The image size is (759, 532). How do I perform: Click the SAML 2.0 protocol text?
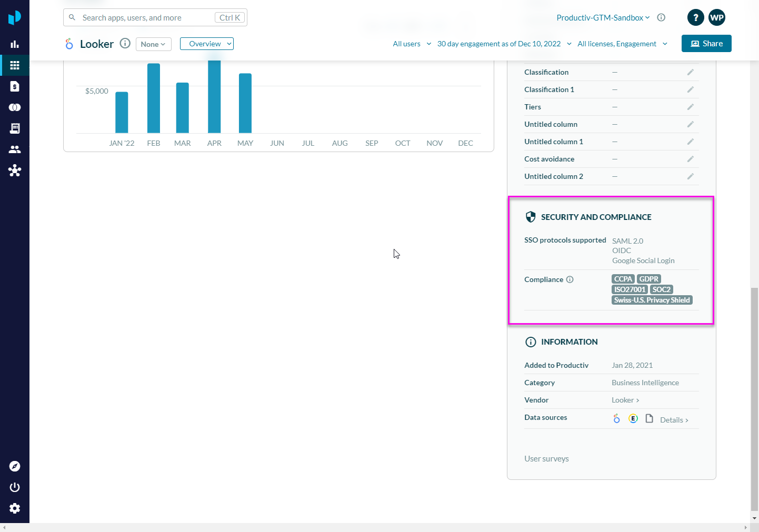[x=627, y=241]
